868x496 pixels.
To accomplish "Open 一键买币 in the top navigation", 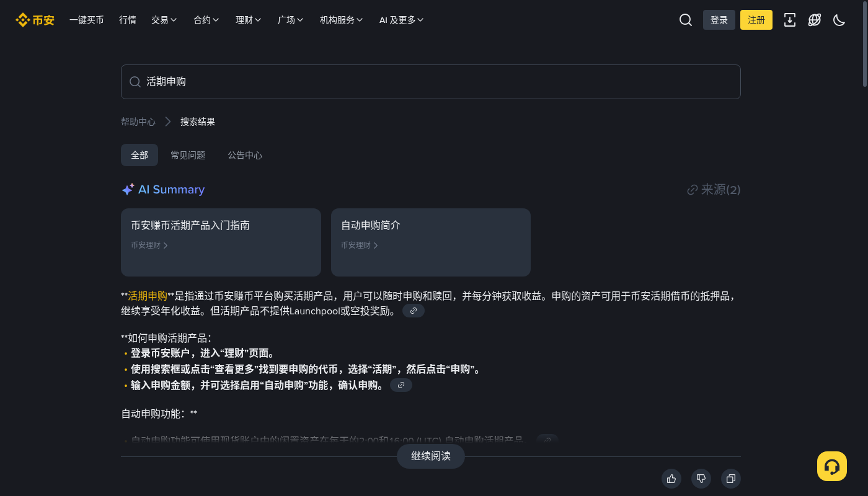I will tap(87, 20).
